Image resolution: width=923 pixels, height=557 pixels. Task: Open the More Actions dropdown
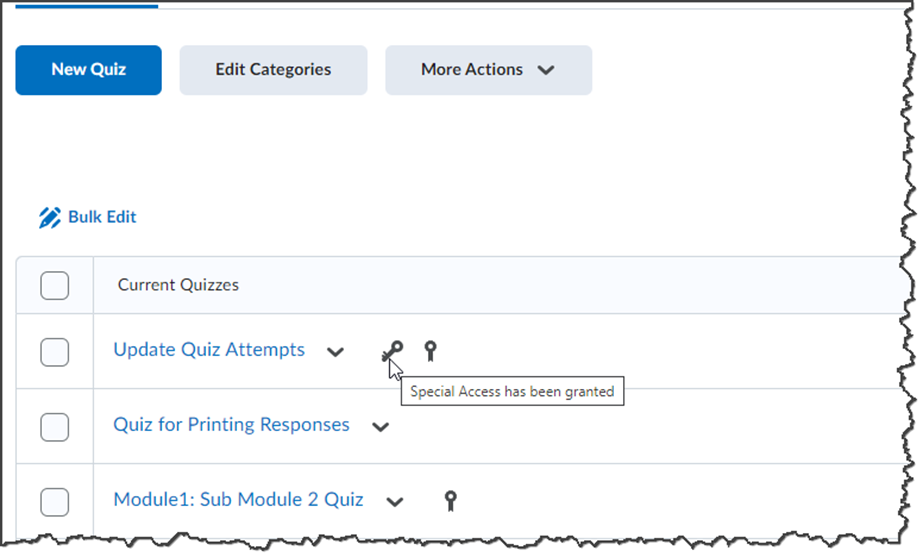click(488, 70)
